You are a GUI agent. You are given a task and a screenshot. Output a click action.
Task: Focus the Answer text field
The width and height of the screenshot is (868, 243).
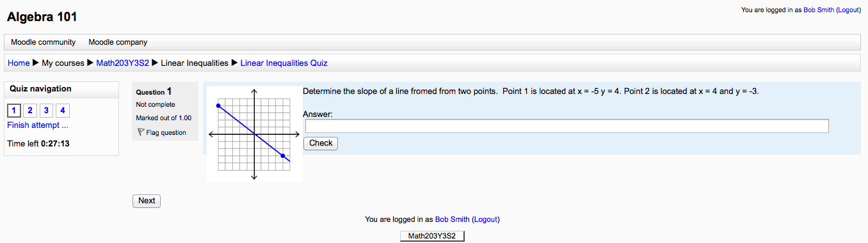click(567, 126)
